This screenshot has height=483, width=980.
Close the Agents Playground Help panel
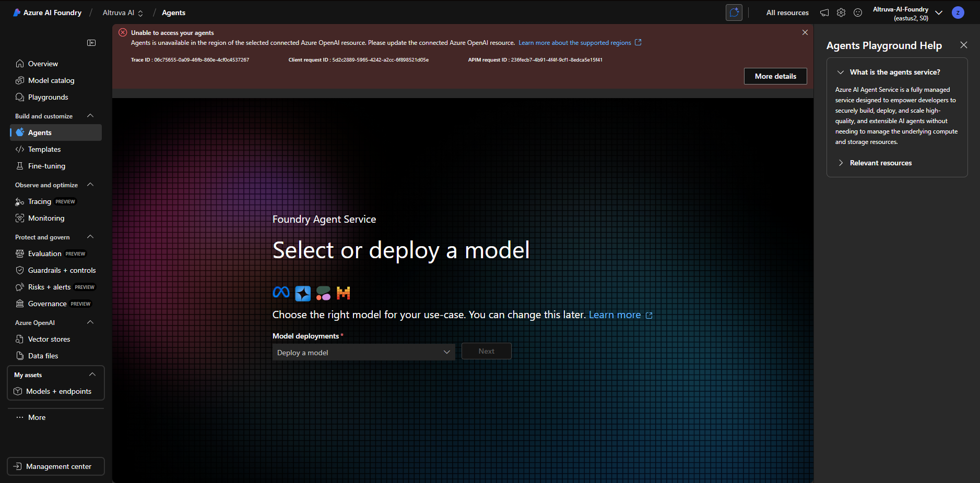(x=964, y=45)
